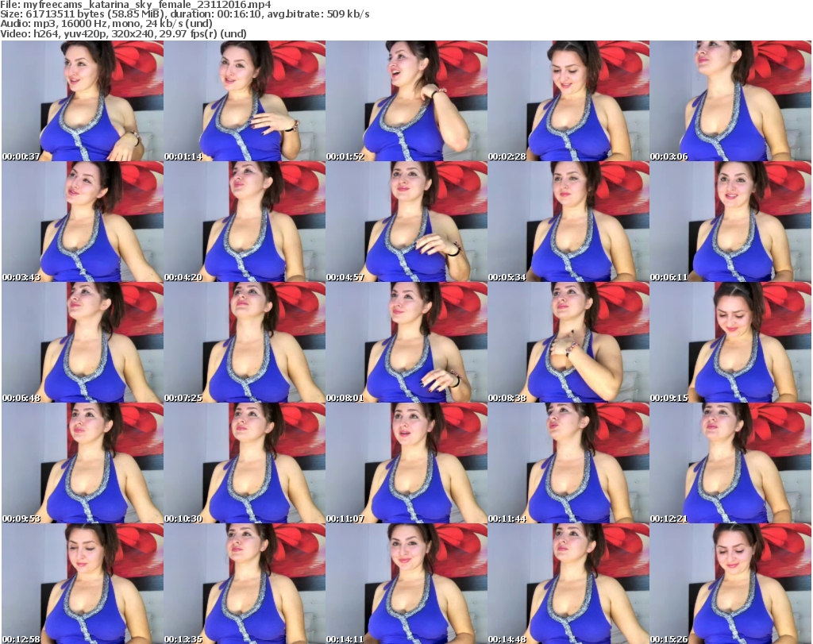Click the thumbnail at 00:03:43
The height and width of the screenshot is (644, 813).
tap(83, 222)
